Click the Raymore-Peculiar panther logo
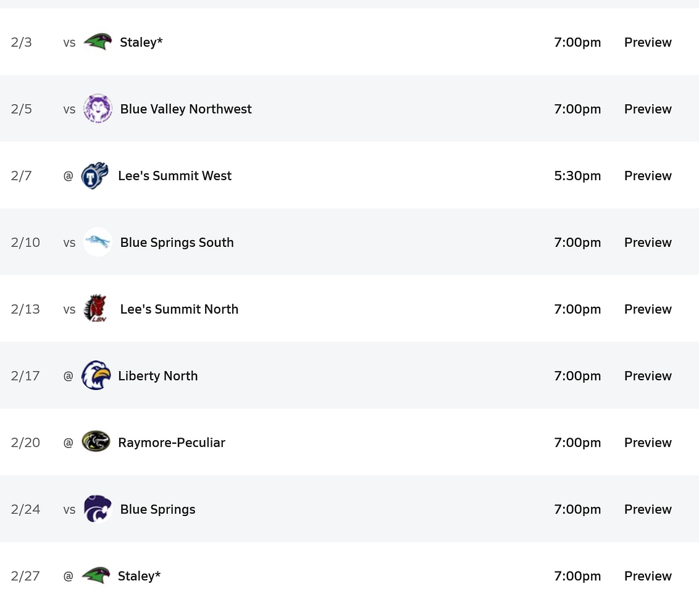The width and height of the screenshot is (699, 616). tap(96, 442)
